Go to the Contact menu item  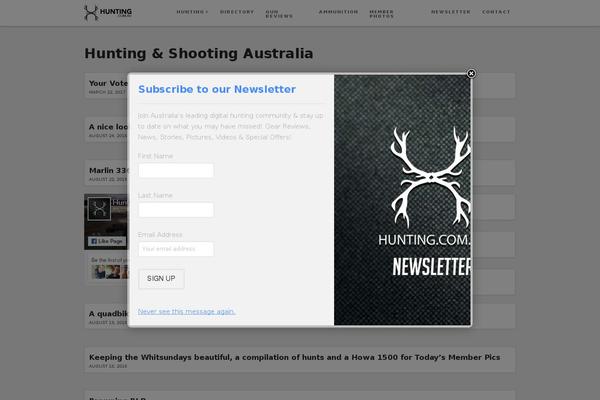(496, 12)
